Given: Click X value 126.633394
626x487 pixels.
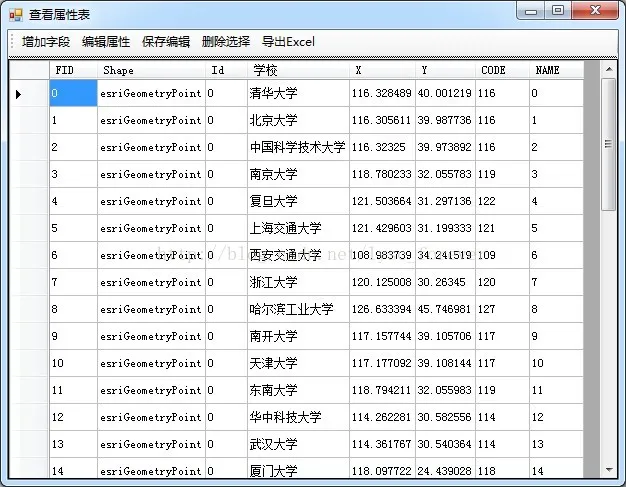Looking at the screenshot, I should point(382,309).
